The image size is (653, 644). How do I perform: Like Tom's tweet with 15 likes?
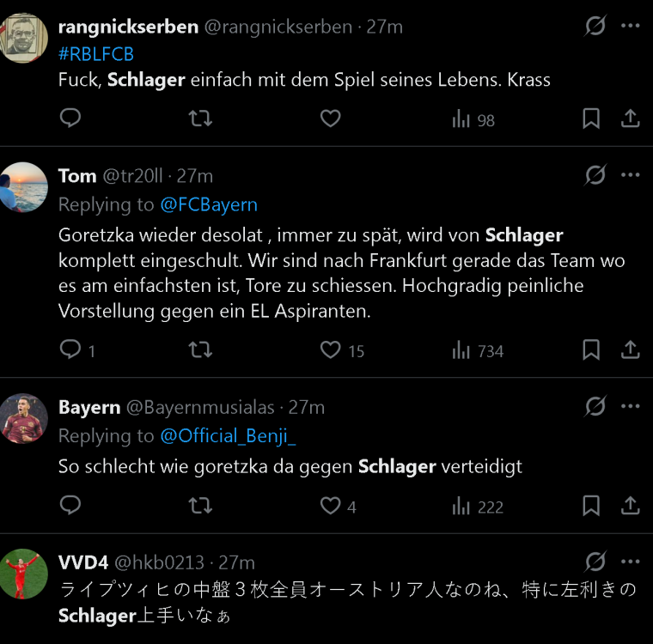(x=331, y=349)
